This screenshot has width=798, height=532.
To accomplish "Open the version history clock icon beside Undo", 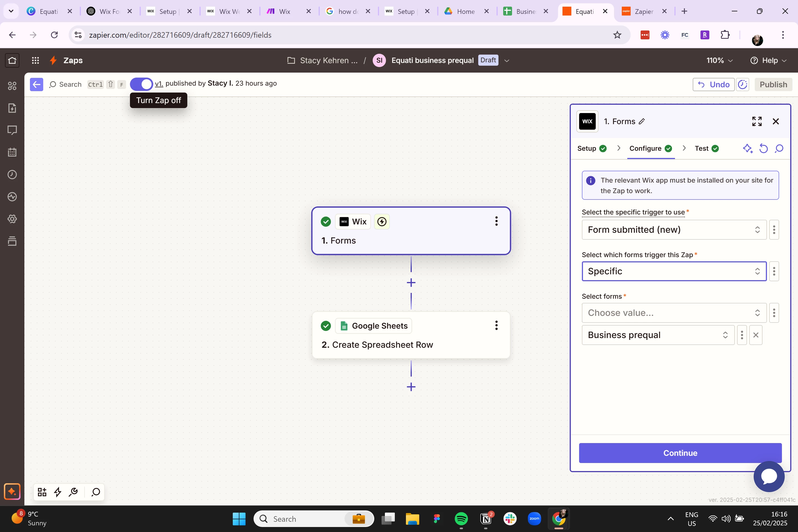I will (x=743, y=85).
